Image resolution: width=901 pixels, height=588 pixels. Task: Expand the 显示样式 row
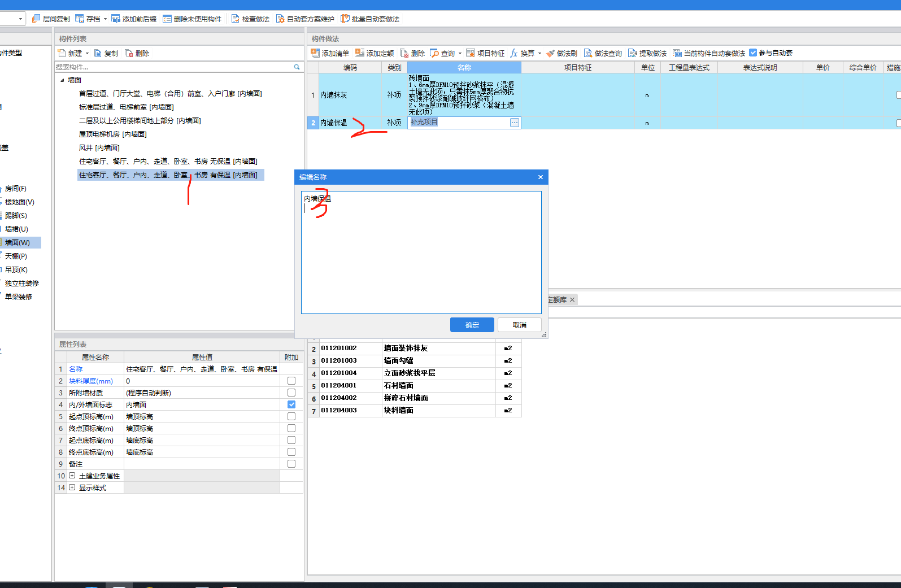[72, 487]
